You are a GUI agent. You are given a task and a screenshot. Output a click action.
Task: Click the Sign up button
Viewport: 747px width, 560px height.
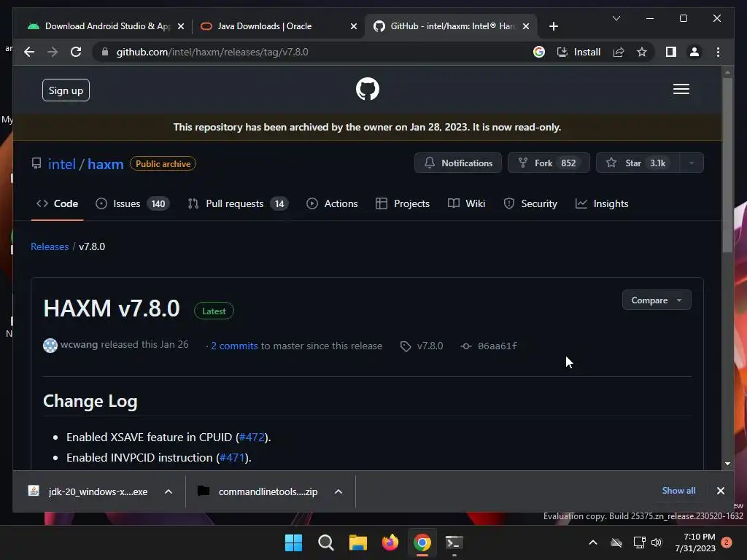pyautogui.click(x=66, y=90)
